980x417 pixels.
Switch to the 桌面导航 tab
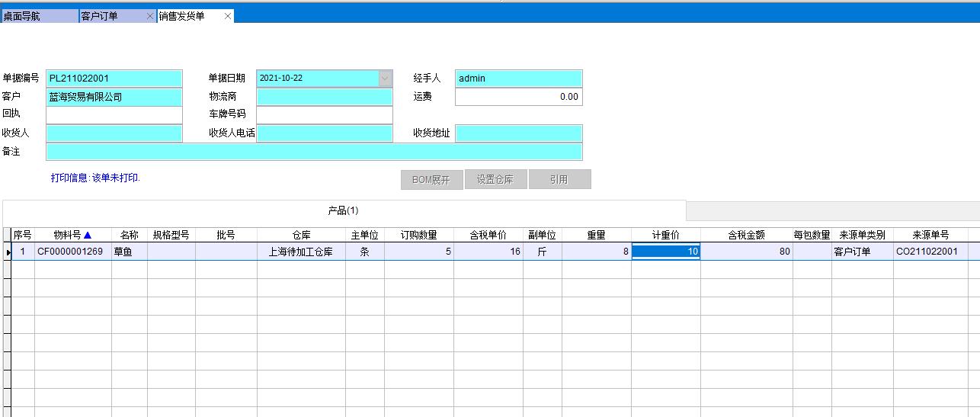pos(38,16)
